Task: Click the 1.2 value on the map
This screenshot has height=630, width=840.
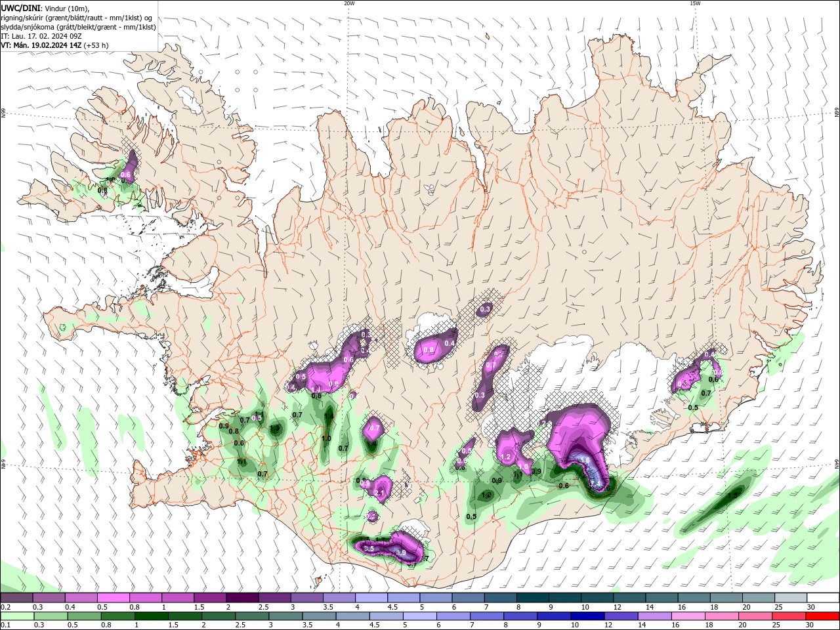Action: [505, 457]
